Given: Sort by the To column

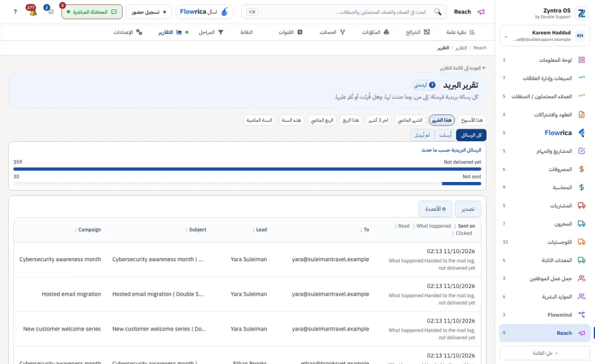Looking at the screenshot, I should 364,230.
